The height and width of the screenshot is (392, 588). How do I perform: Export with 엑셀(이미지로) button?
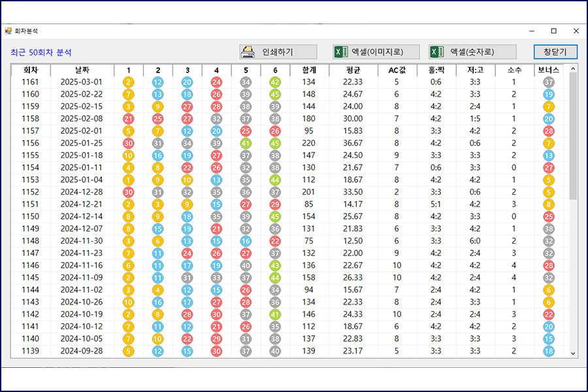click(376, 52)
